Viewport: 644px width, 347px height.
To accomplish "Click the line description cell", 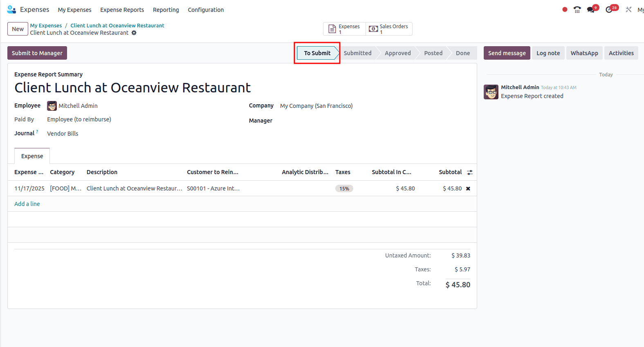I will (135, 188).
